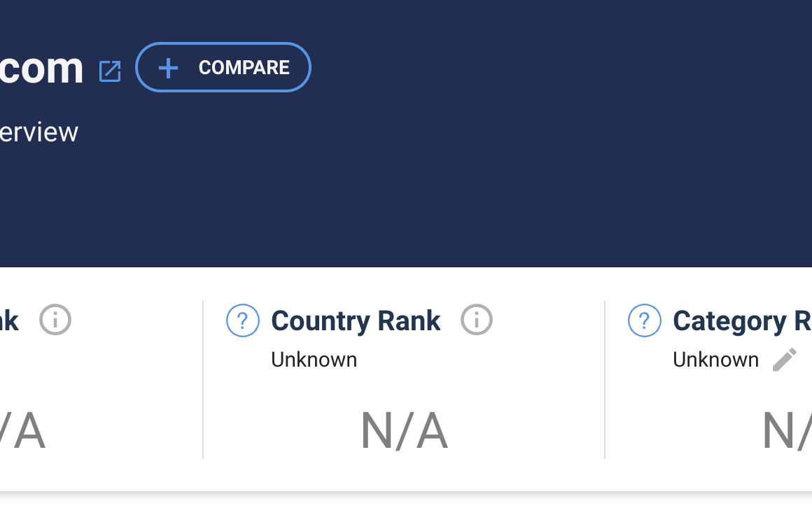The width and height of the screenshot is (812, 508).
Task: Click the COMPARE text label
Action: [x=244, y=67]
